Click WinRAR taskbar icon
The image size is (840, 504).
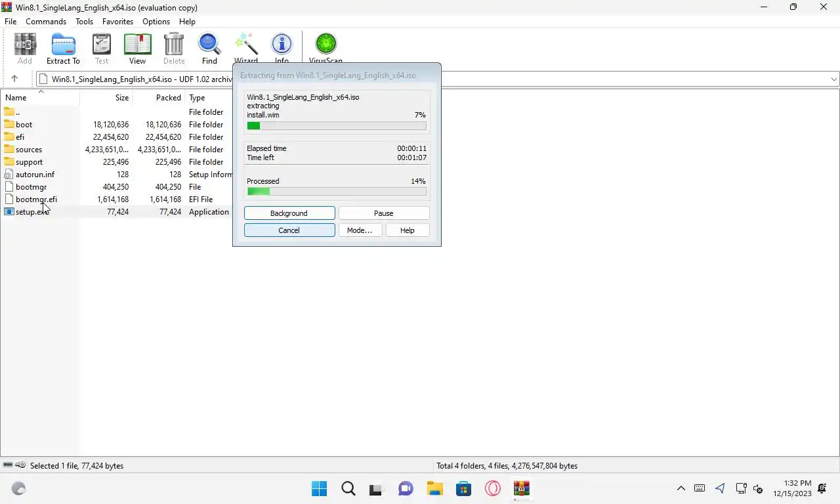pyautogui.click(x=522, y=488)
